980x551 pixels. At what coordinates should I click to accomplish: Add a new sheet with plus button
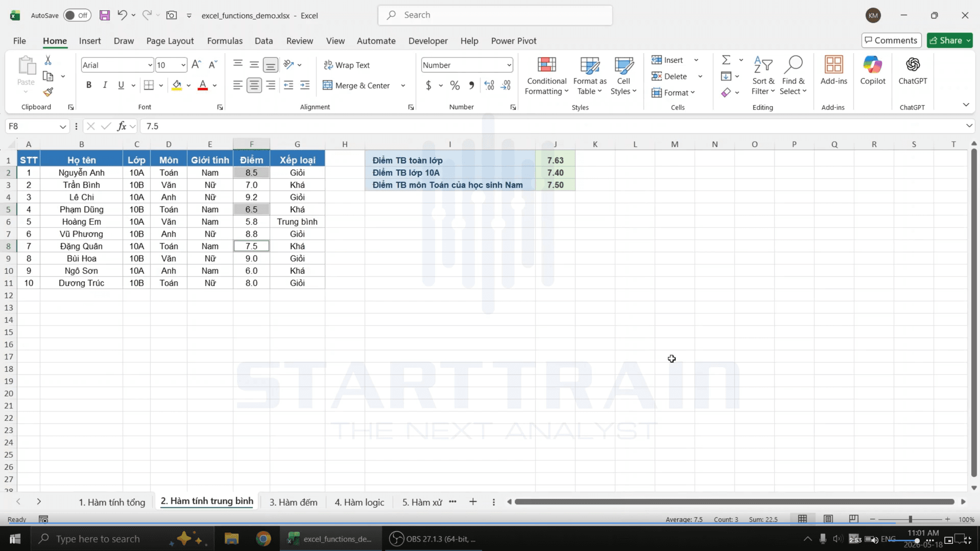point(473,501)
